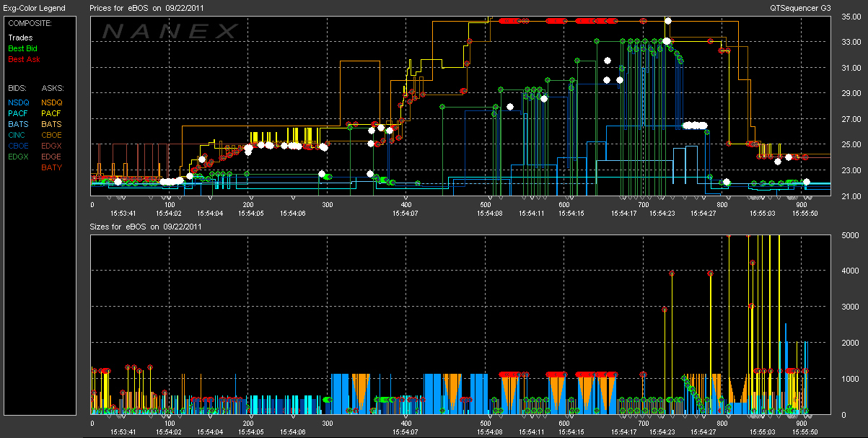Click the green EDGX bid legend entry

point(19,157)
